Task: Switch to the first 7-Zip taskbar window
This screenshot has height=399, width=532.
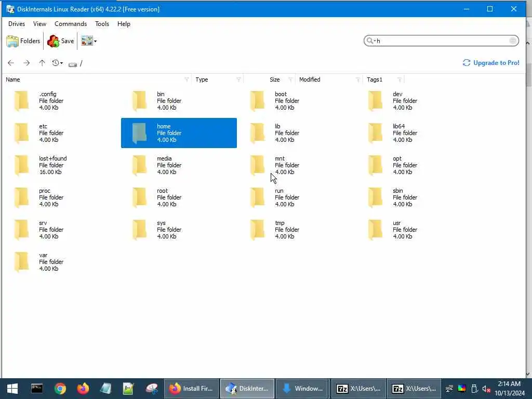Action: [358, 389]
